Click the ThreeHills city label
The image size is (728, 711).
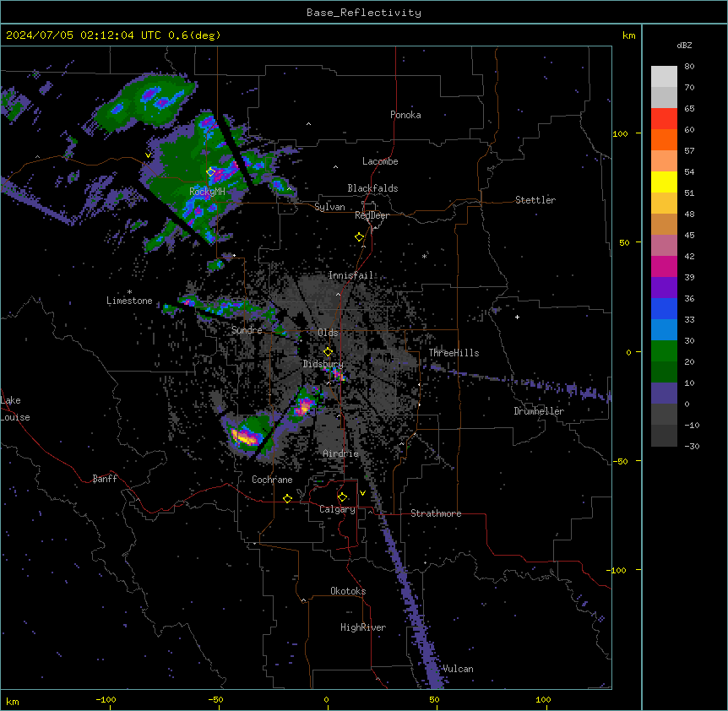(454, 353)
